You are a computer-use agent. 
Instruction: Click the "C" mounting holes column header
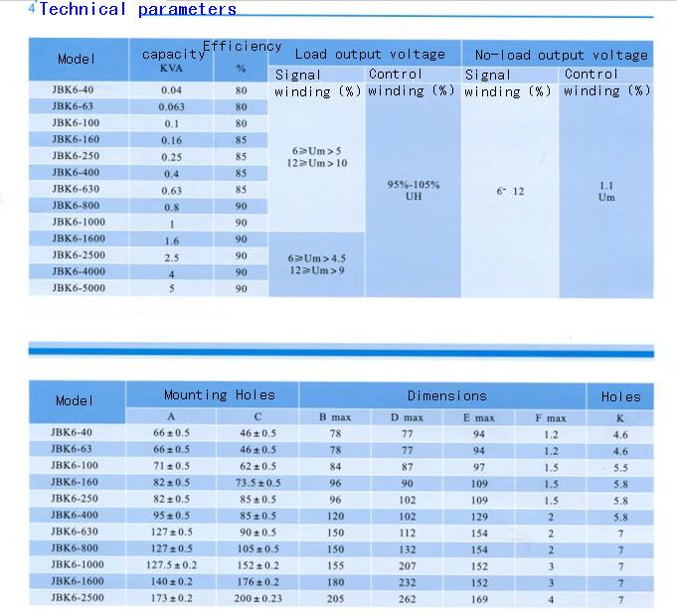(257, 416)
